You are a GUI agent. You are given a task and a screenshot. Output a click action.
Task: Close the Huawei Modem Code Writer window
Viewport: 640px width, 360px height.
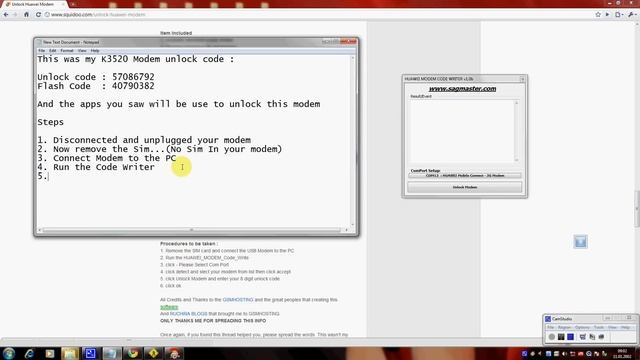point(522,79)
